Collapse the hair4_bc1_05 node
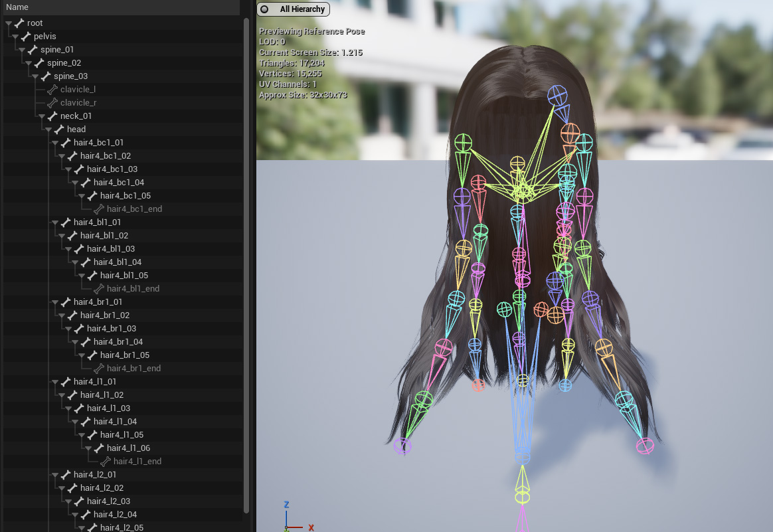 click(82, 196)
